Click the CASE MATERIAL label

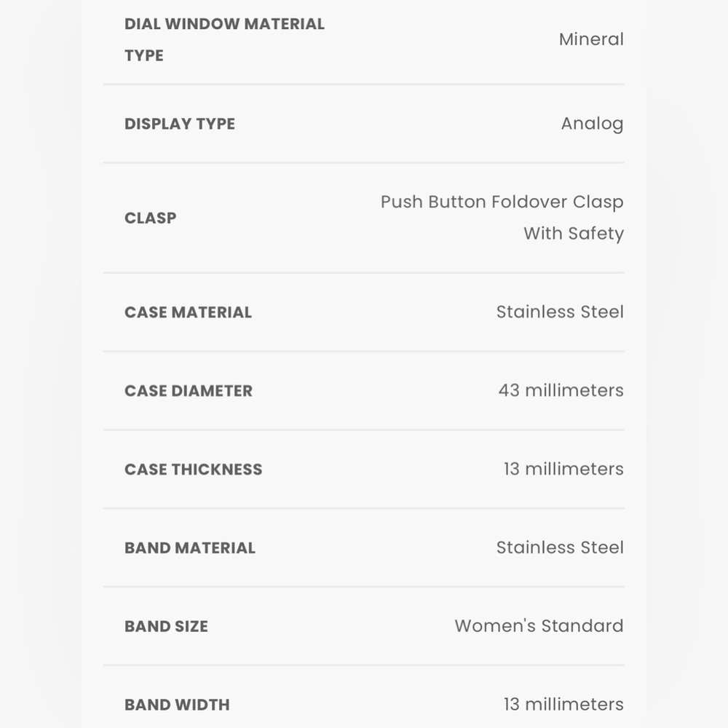[188, 312]
